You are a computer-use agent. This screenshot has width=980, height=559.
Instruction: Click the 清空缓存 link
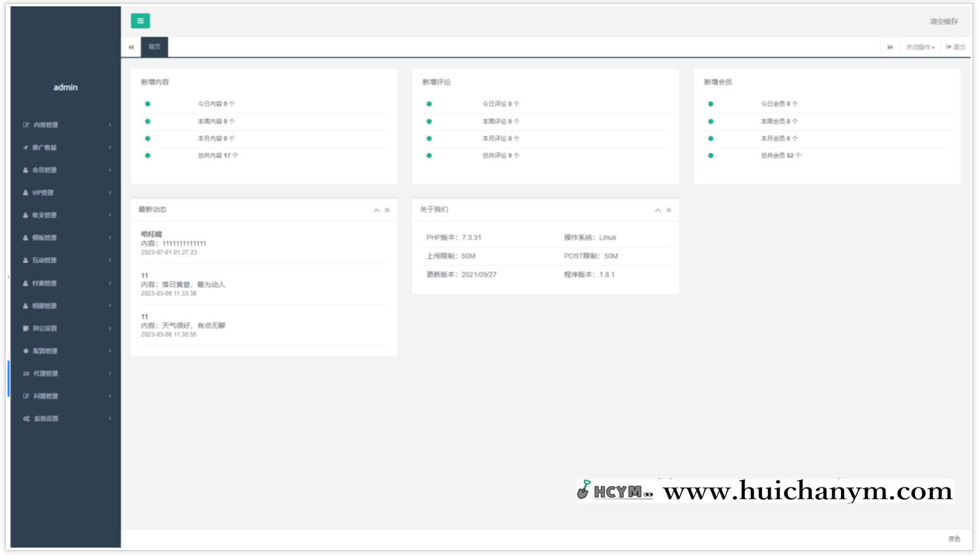(x=943, y=21)
